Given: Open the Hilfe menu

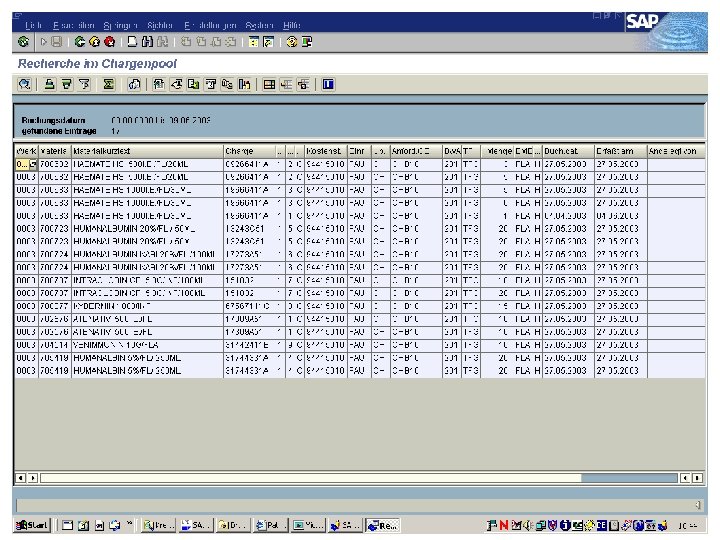Looking at the screenshot, I should tap(292, 25).
